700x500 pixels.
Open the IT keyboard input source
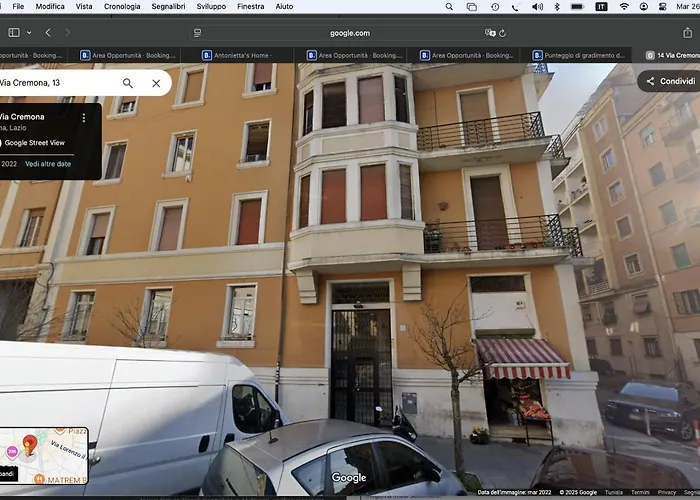(x=601, y=6)
